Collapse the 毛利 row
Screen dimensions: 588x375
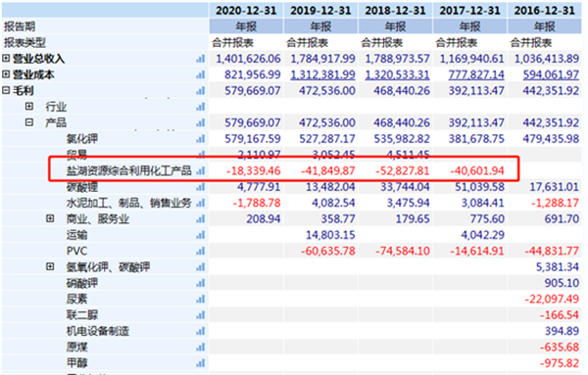(x=6, y=90)
